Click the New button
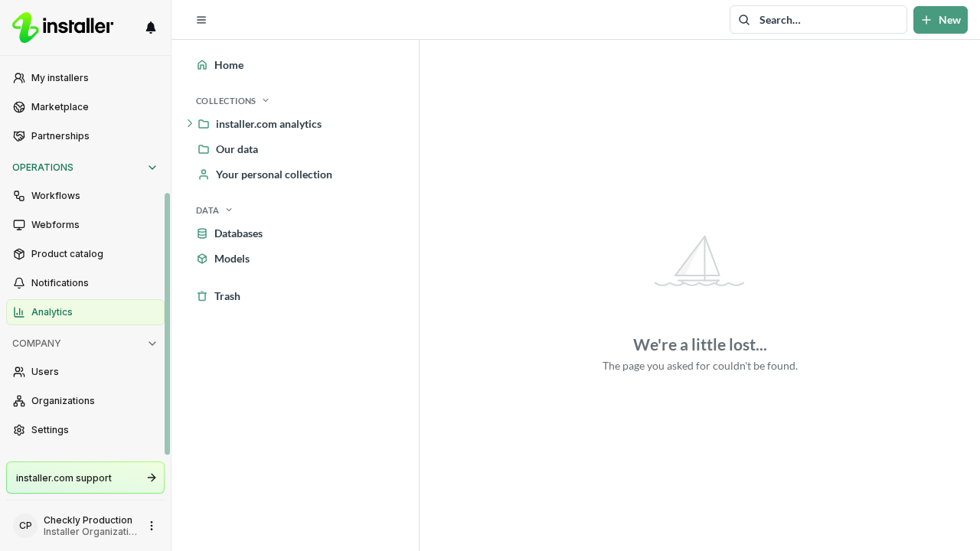 click(940, 20)
